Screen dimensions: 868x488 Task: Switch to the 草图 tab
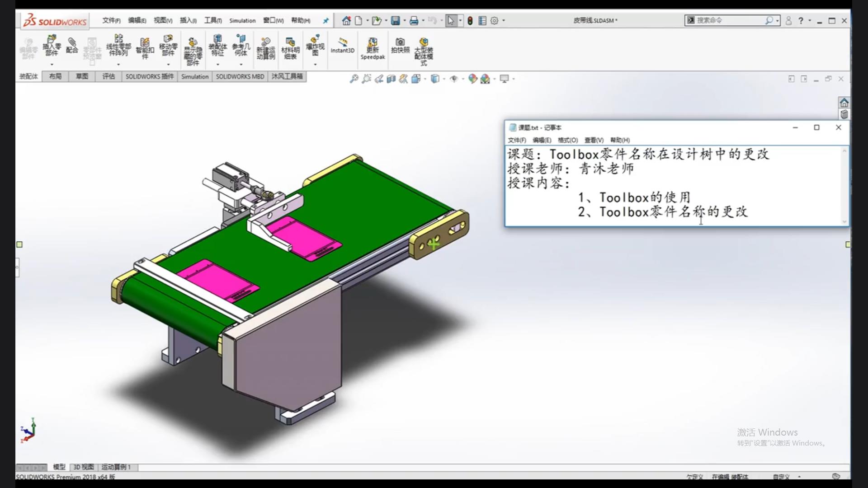(x=82, y=76)
